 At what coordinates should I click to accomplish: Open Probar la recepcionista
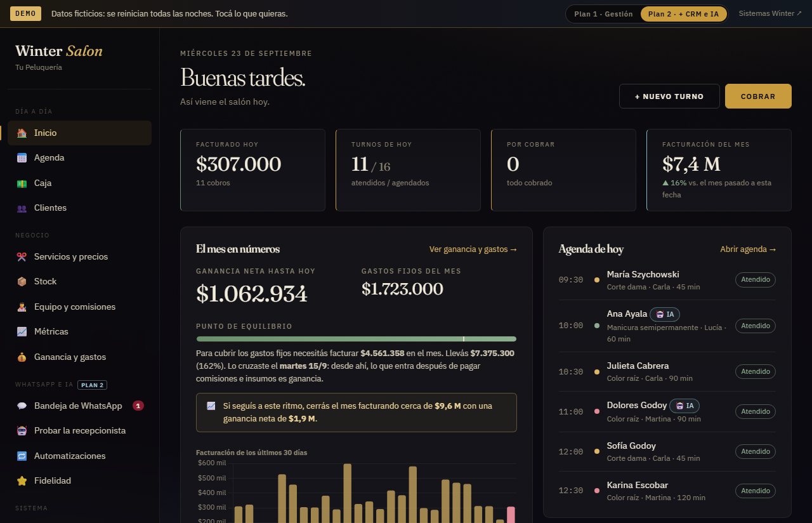80,431
